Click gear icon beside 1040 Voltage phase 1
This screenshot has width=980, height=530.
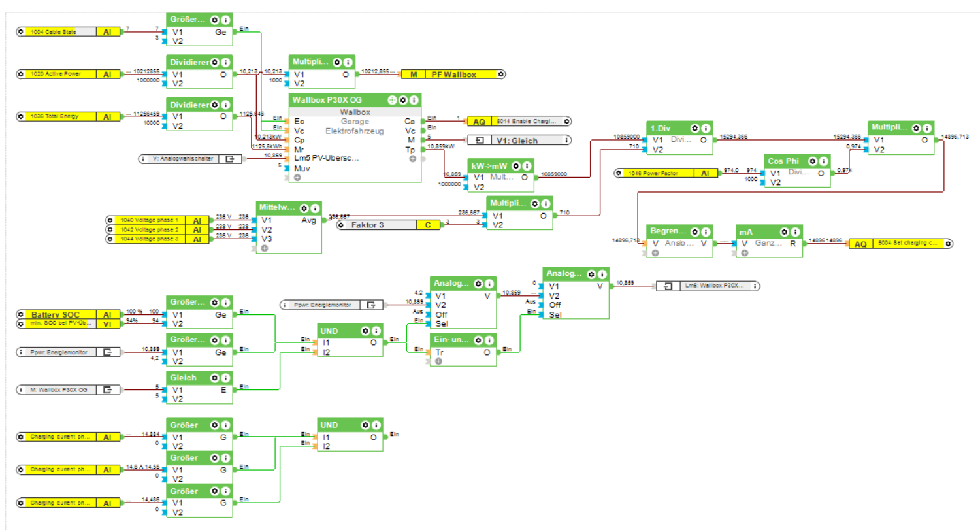point(110,220)
